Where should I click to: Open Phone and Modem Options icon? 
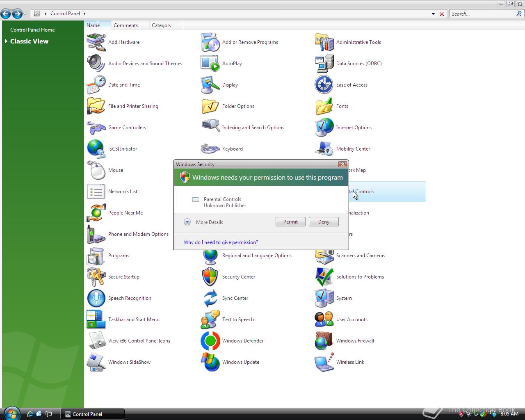coord(96,234)
